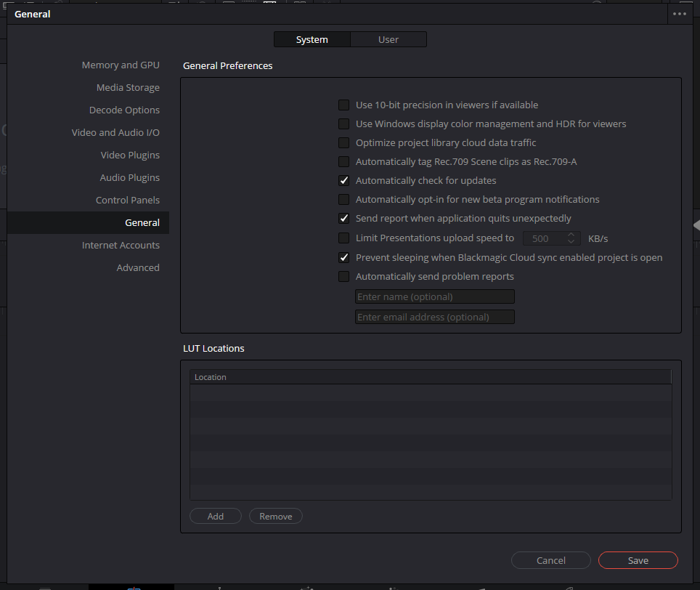700x590 pixels.
Task: Disable automatic checking for updates
Action: pos(343,180)
